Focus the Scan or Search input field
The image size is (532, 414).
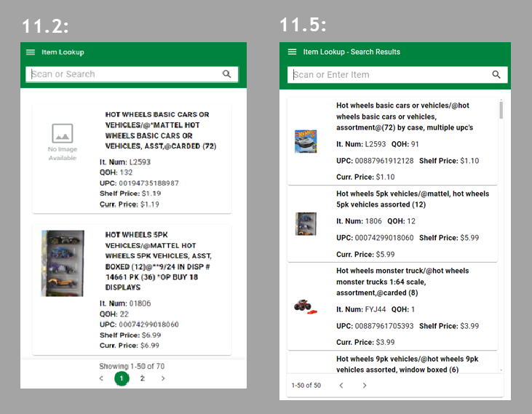132,74
